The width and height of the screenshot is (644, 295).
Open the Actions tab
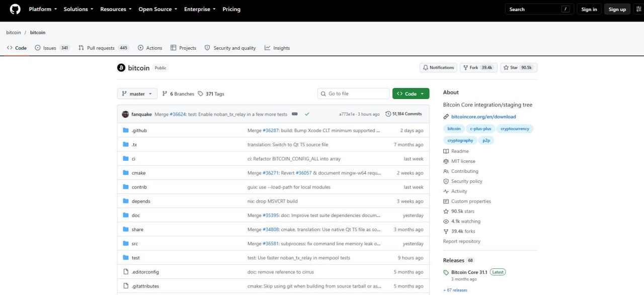(x=150, y=48)
